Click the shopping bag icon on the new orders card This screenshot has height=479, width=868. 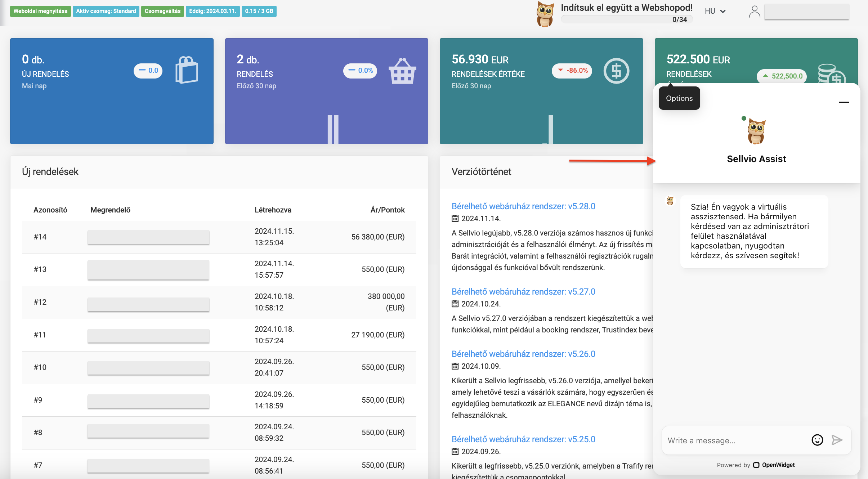[x=186, y=71]
